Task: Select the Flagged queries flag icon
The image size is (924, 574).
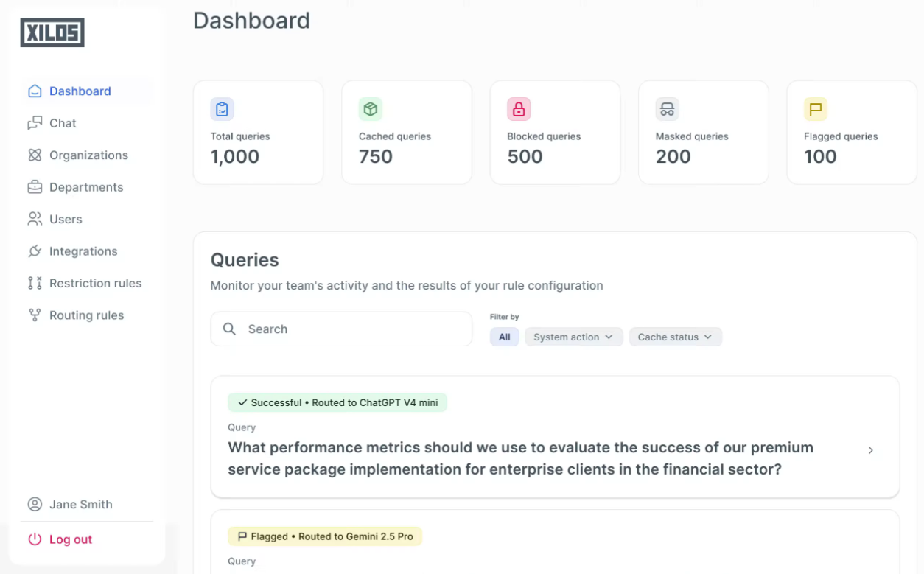Action: coord(815,108)
